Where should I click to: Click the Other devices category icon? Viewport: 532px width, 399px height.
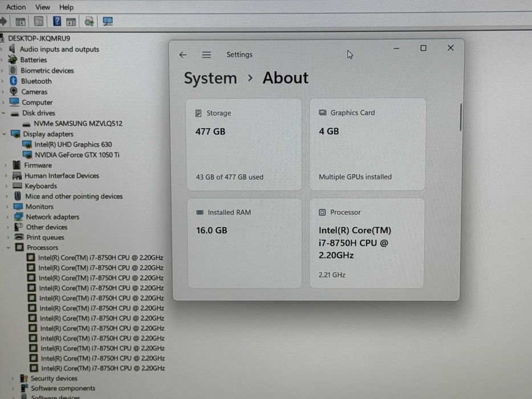19,227
